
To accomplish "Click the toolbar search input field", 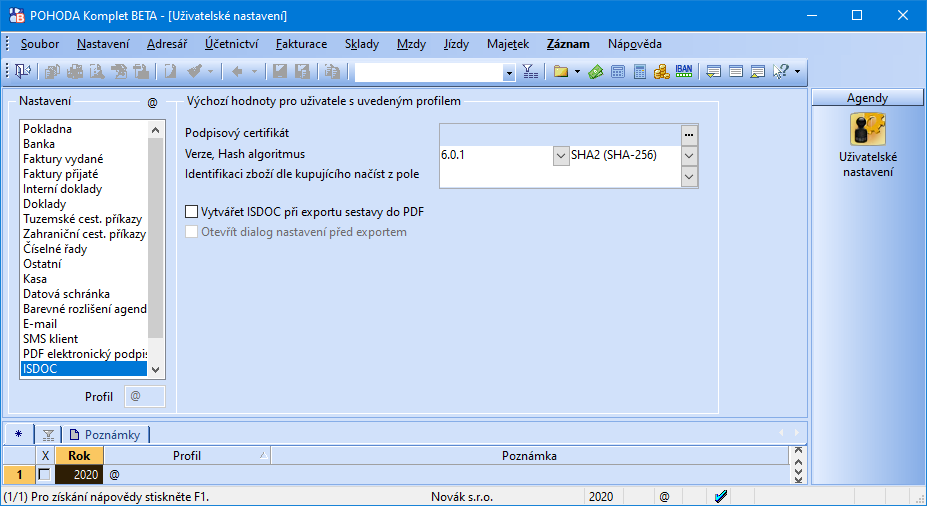I will pos(429,72).
